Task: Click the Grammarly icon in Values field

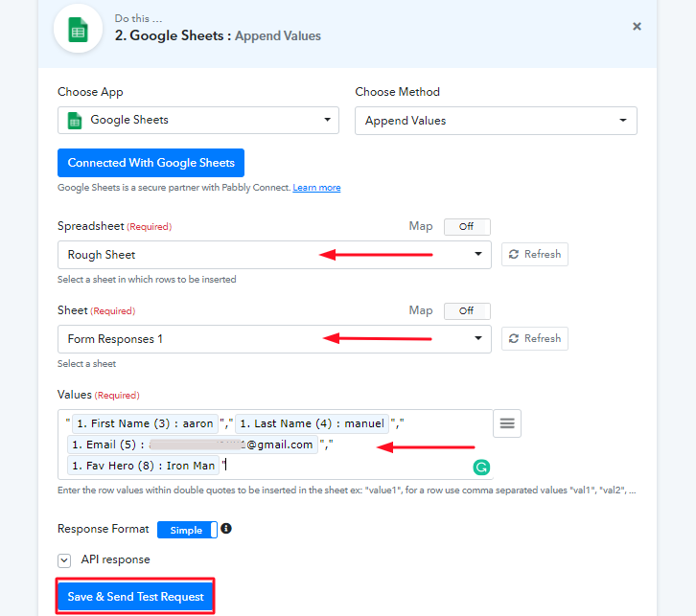Action: click(x=481, y=467)
